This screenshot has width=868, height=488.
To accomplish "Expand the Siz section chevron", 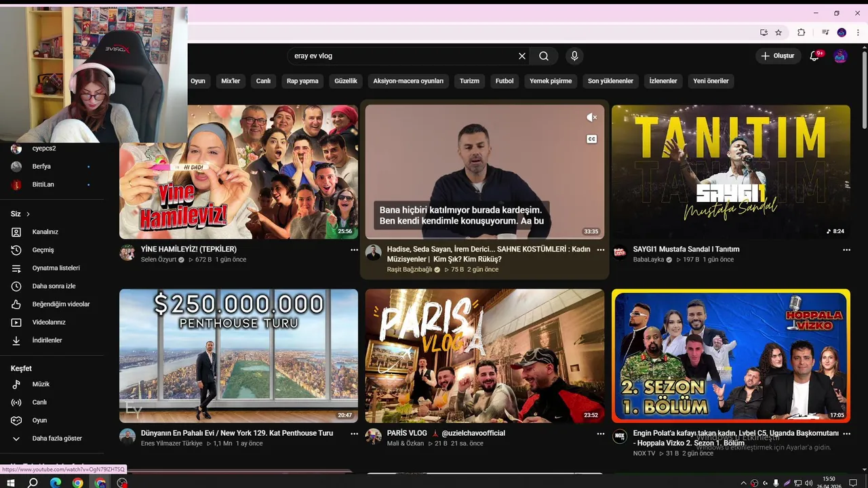I will (x=28, y=214).
